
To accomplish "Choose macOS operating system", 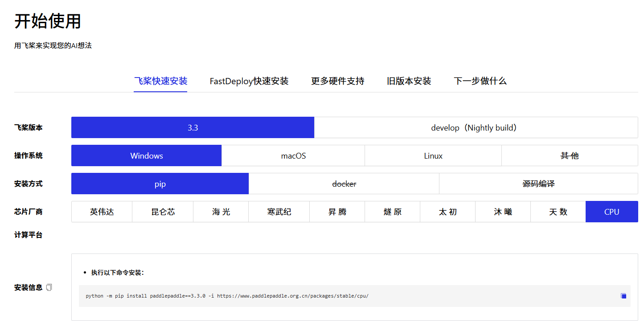I will 293,155.
